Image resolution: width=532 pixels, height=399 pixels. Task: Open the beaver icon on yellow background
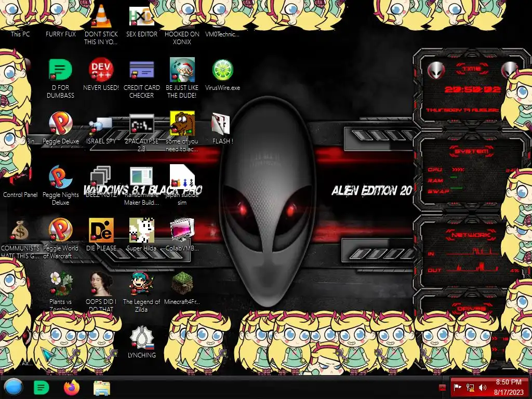[x=182, y=123]
